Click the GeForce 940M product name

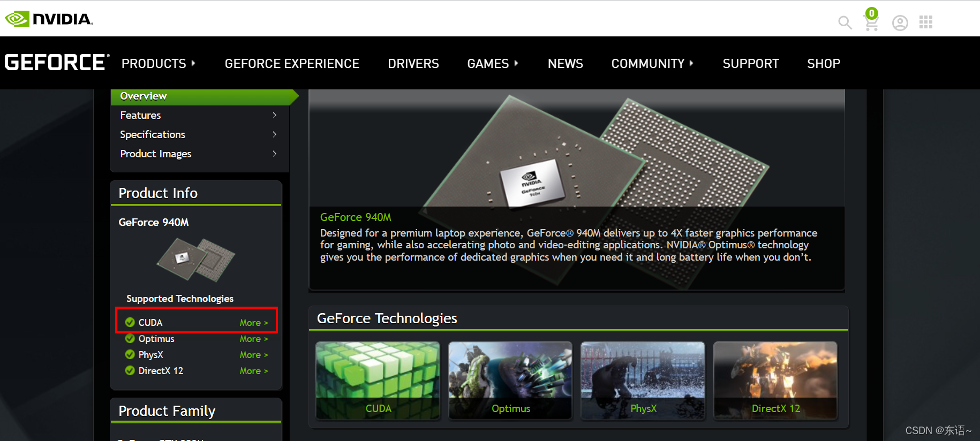click(x=154, y=222)
